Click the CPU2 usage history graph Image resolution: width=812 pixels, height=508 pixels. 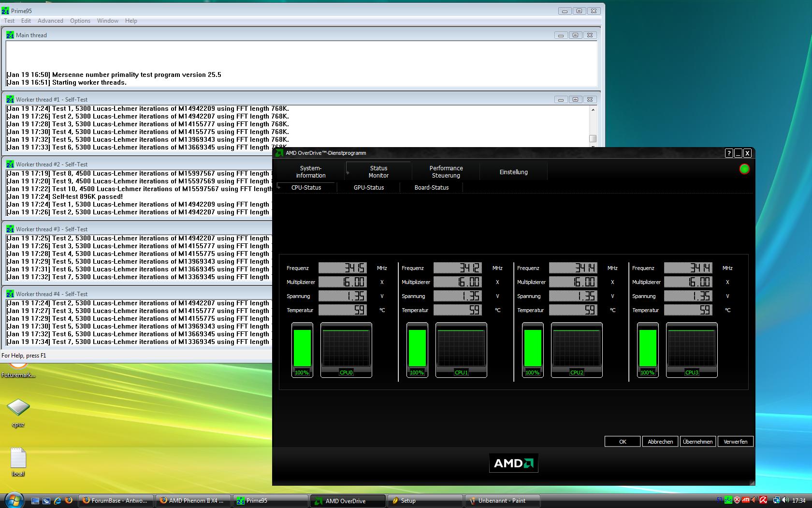[x=577, y=350]
